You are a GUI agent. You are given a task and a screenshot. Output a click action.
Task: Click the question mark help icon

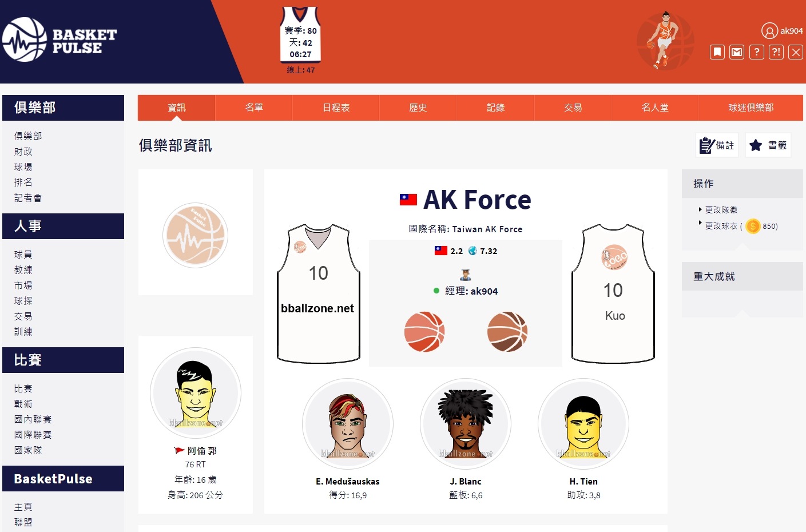(x=756, y=52)
